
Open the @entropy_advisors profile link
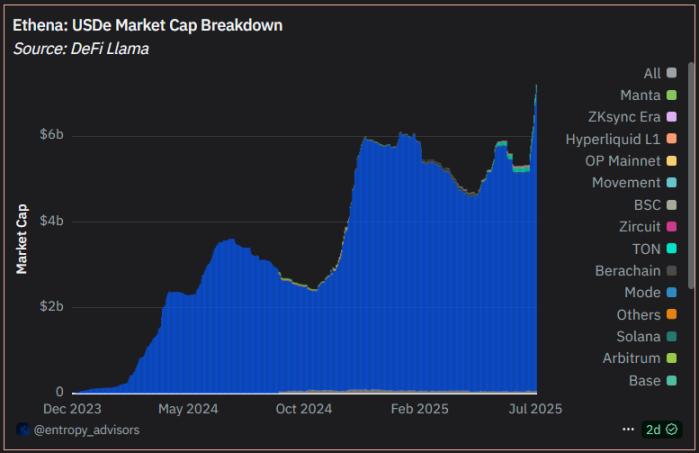pyautogui.click(x=87, y=429)
